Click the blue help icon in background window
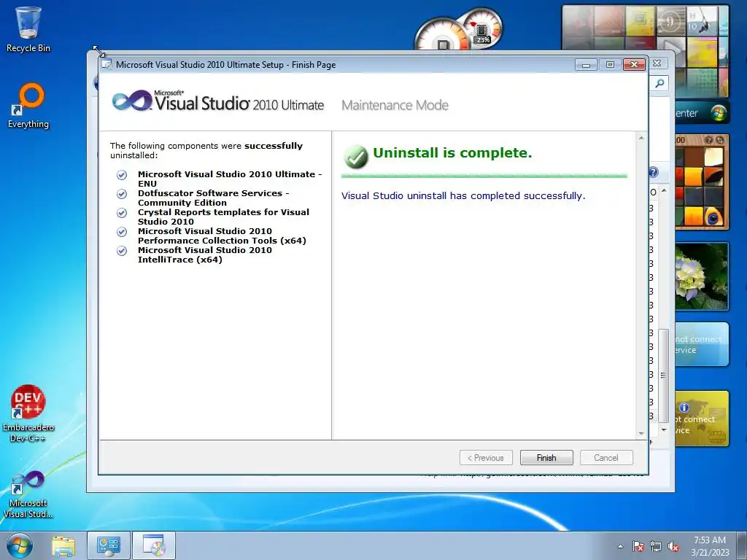Screen dimensions: 747x560 point(653,172)
